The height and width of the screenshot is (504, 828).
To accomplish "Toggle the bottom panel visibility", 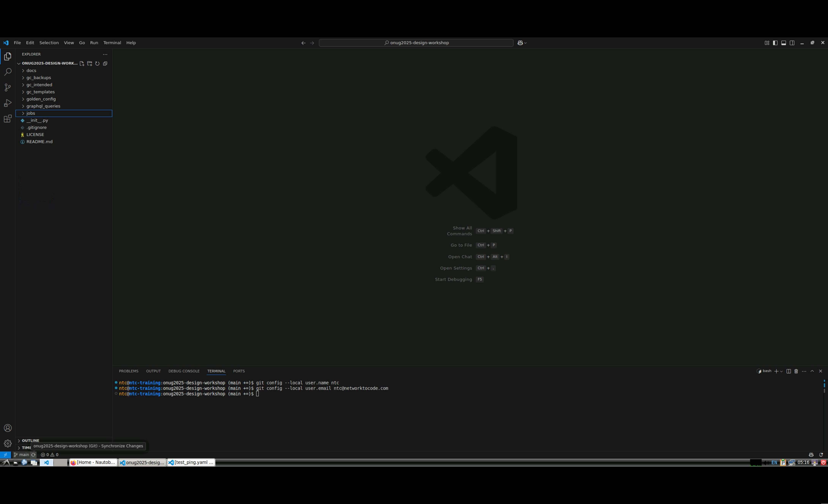I will pyautogui.click(x=784, y=43).
